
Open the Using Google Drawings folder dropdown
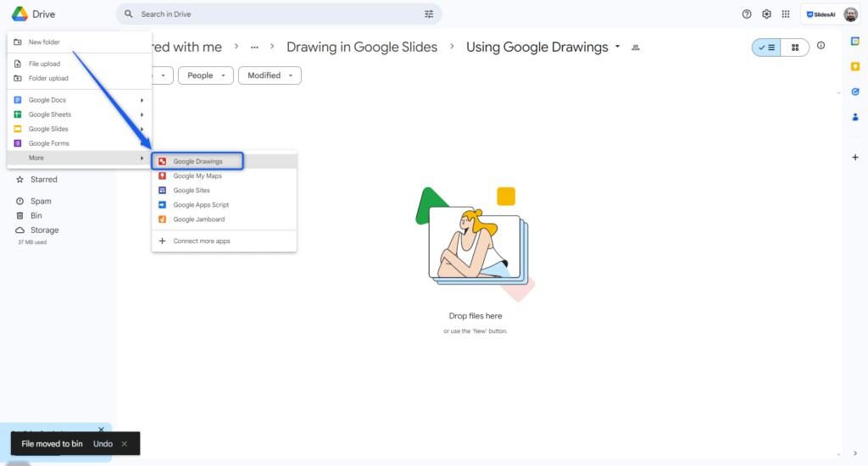pos(617,47)
